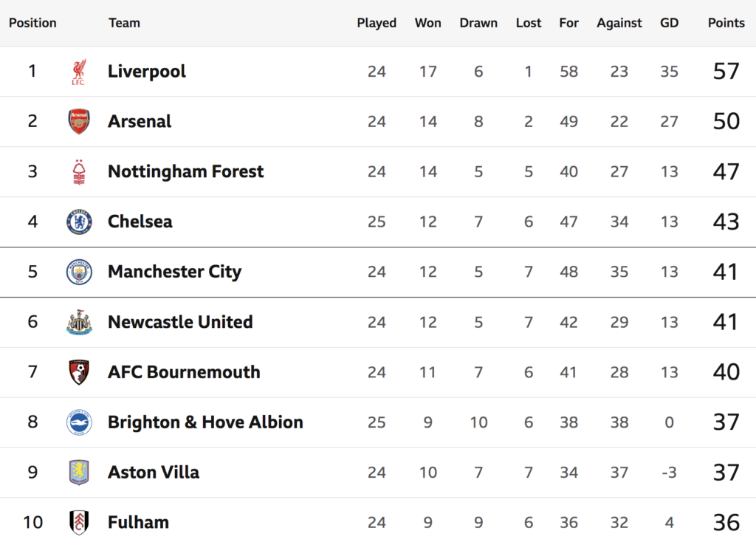Click the Aston Villa crest icon
This screenshot has width=756, height=545.
tap(79, 472)
